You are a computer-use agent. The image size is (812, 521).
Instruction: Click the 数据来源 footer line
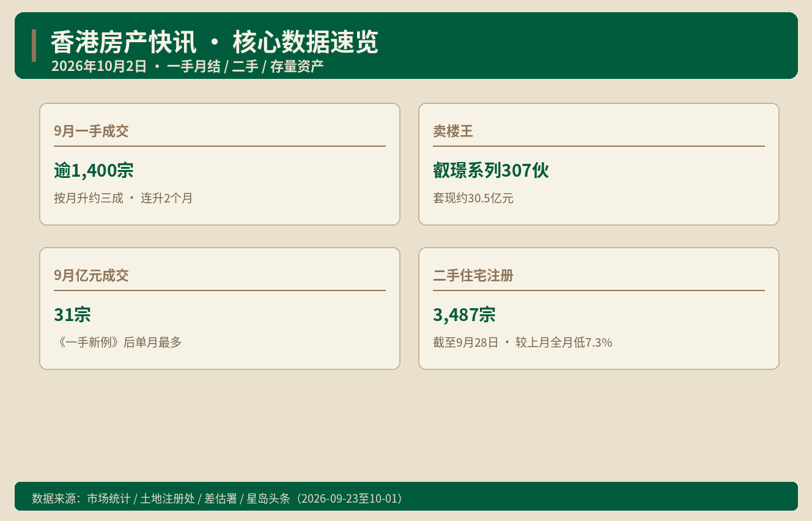pyautogui.click(x=219, y=498)
